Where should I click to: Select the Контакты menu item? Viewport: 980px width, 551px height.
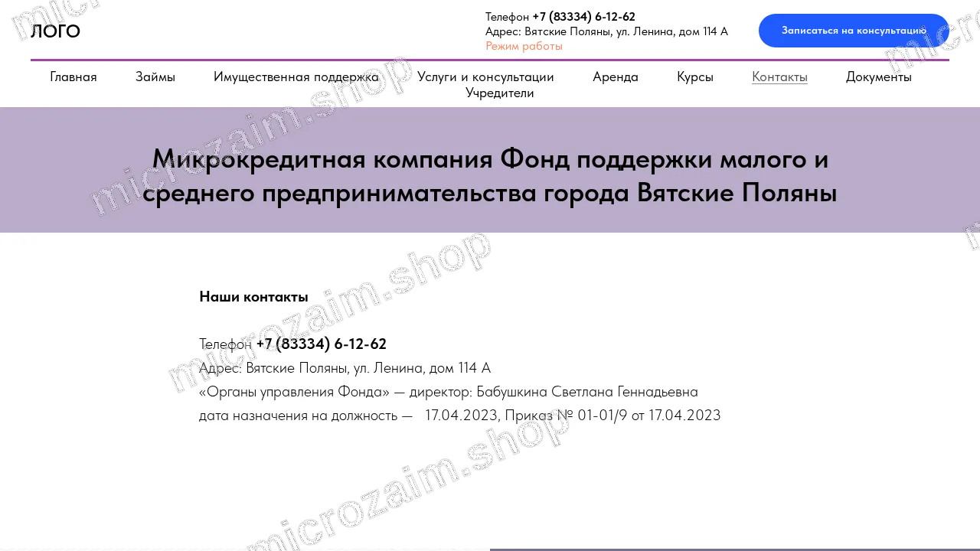click(x=779, y=77)
